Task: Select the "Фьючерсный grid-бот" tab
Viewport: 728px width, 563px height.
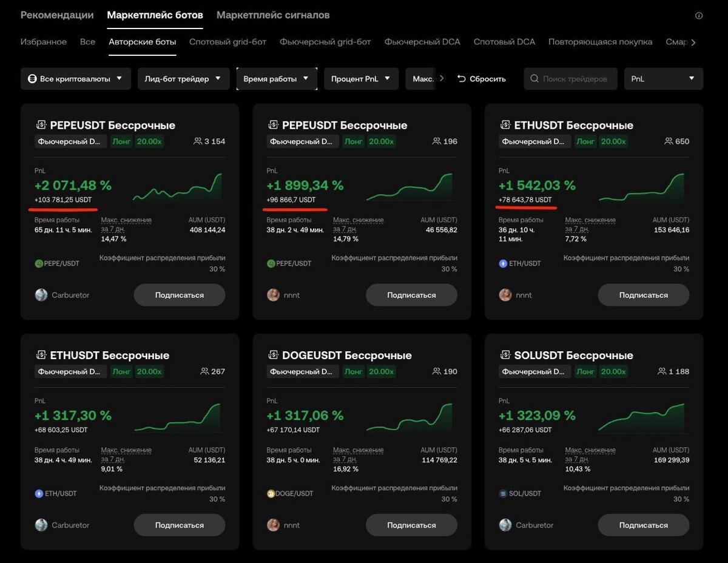Action: [x=325, y=42]
